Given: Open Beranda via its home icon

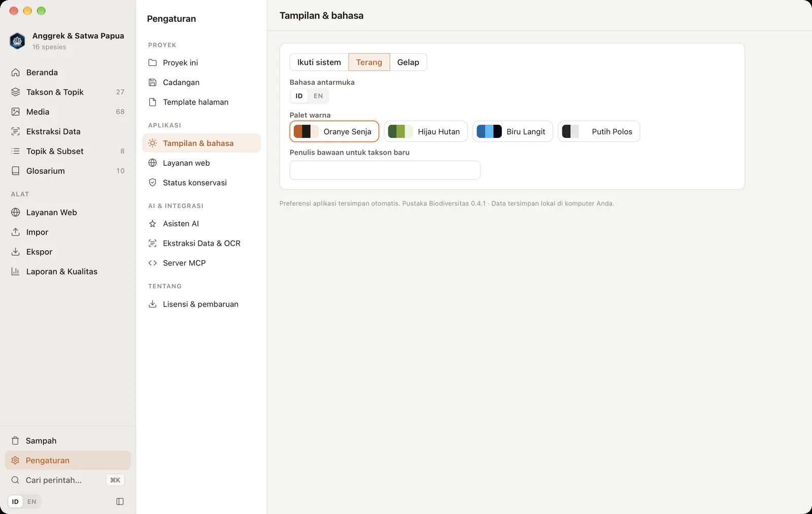Looking at the screenshot, I should click(16, 73).
